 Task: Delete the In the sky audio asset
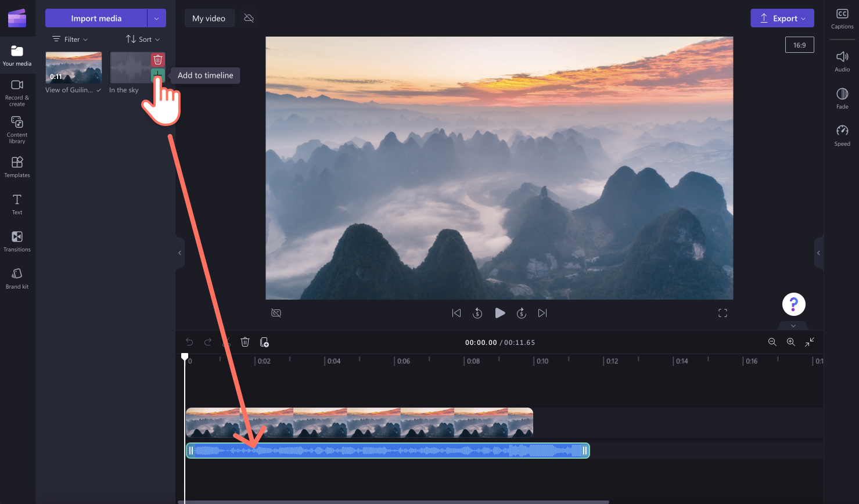coord(157,60)
